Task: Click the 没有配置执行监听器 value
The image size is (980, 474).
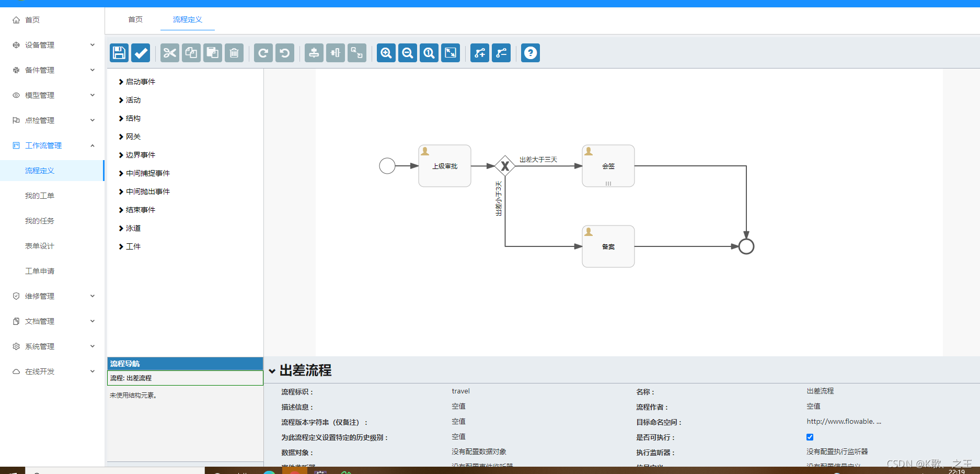Action: click(x=837, y=452)
